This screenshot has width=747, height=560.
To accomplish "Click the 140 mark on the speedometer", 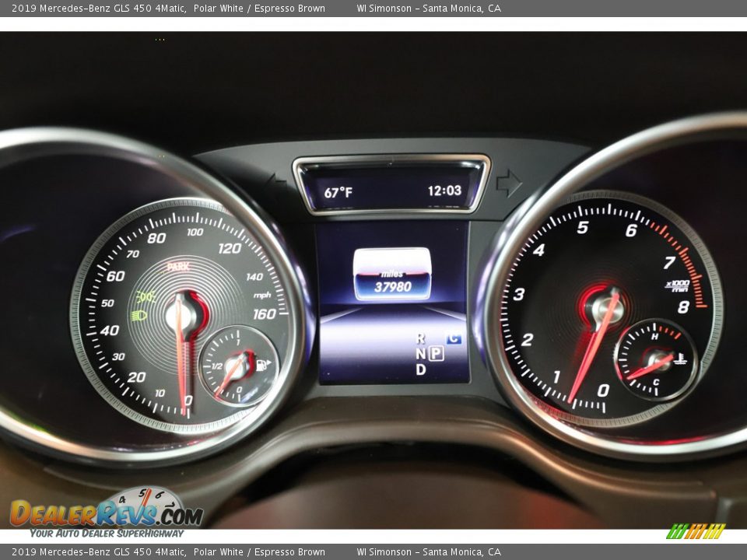I will (254, 277).
